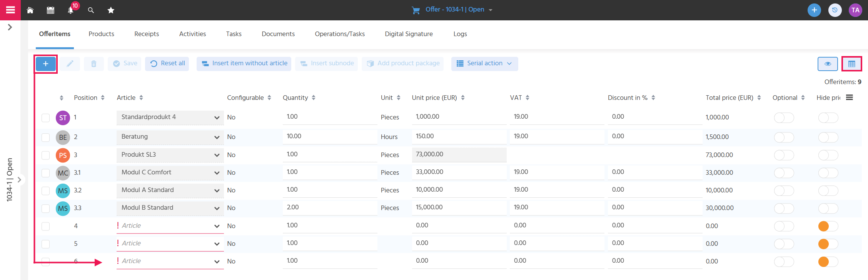Open the Operations/Tasks tab
Viewport: 868px width, 280px height.
click(x=340, y=34)
